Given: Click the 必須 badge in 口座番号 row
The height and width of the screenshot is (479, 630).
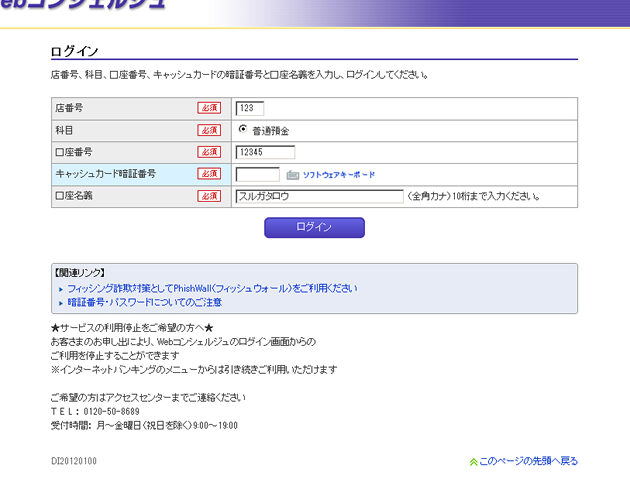Looking at the screenshot, I should (x=209, y=152).
